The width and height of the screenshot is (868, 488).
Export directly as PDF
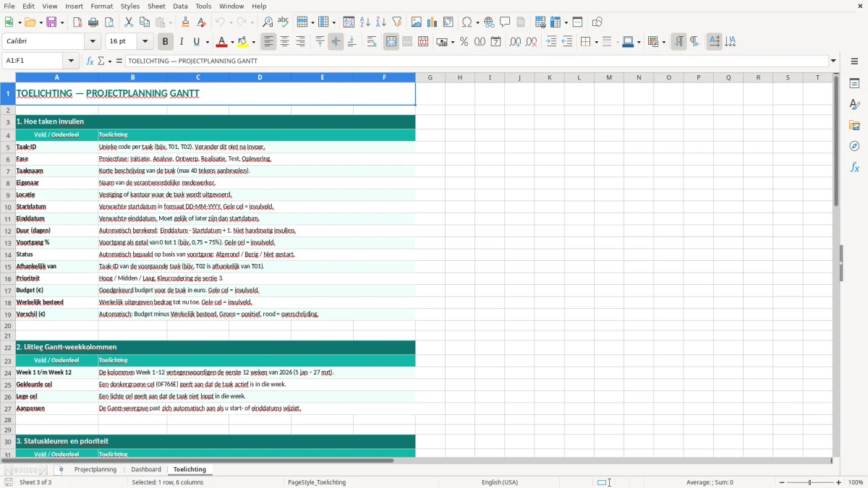[77, 22]
